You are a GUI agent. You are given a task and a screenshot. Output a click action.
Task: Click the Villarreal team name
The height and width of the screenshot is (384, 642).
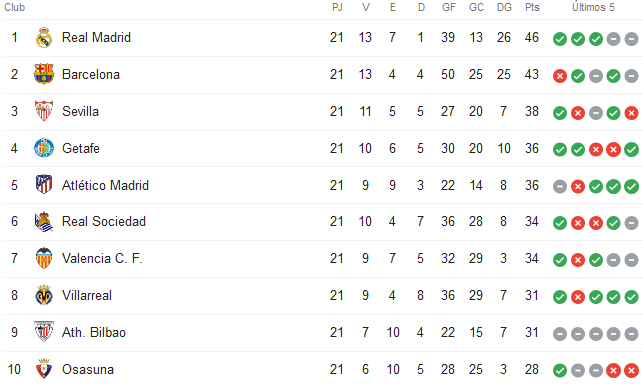click(87, 296)
